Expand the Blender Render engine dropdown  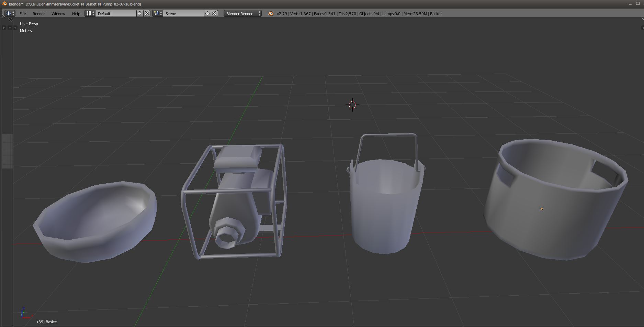tap(242, 14)
